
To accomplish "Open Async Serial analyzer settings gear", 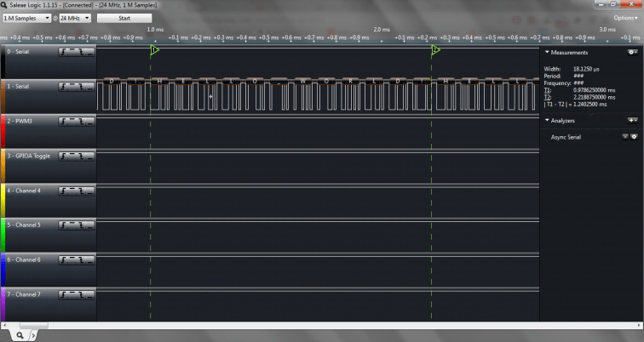I will click(x=634, y=136).
